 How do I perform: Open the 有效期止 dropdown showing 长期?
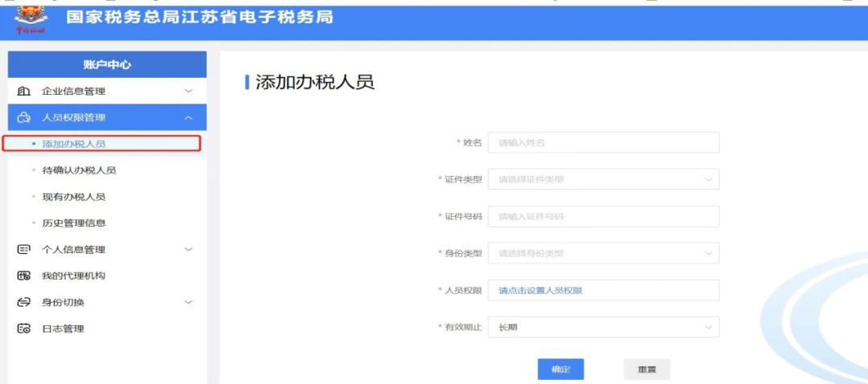(604, 328)
